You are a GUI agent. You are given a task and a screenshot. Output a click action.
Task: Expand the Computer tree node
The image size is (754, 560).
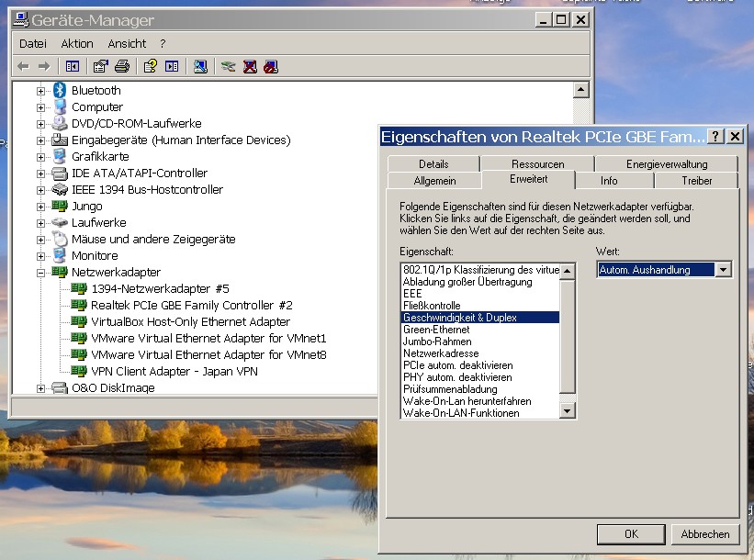(x=41, y=107)
